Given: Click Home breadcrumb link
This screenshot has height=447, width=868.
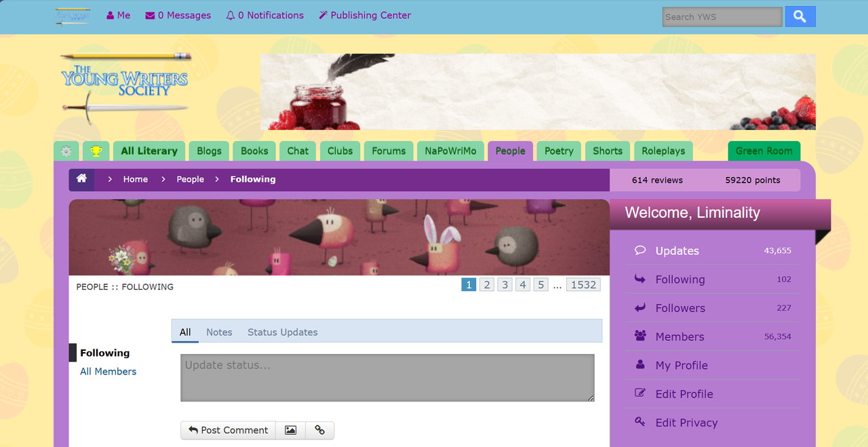Looking at the screenshot, I should coord(136,180).
